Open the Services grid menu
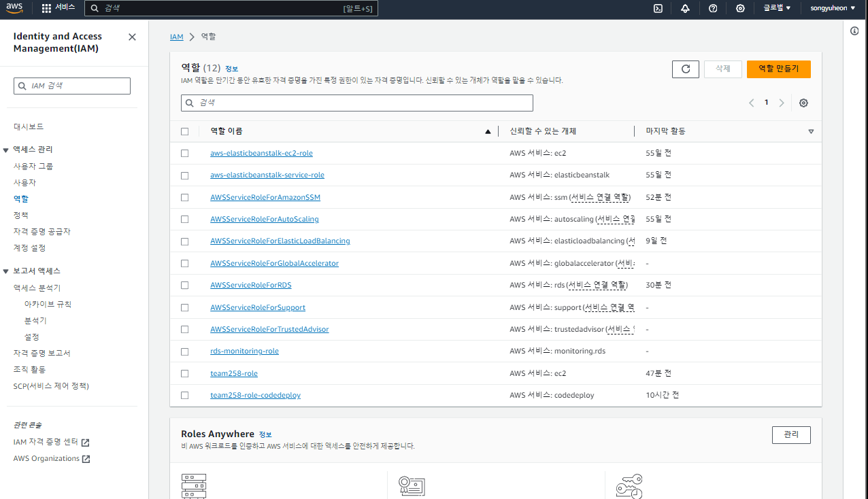The width and height of the screenshot is (868, 499). (x=59, y=8)
